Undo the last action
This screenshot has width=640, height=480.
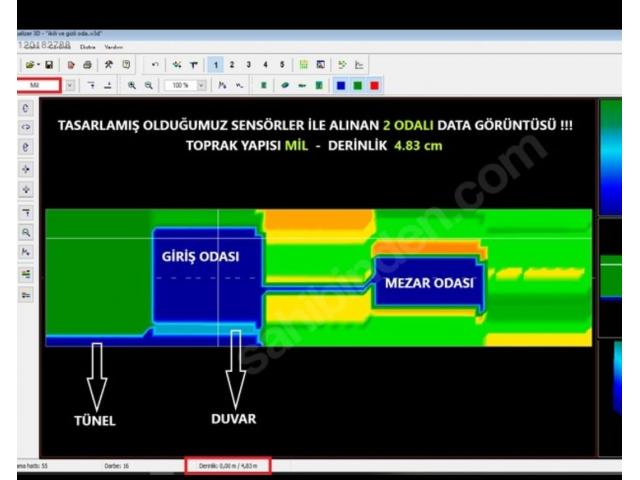(x=155, y=64)
